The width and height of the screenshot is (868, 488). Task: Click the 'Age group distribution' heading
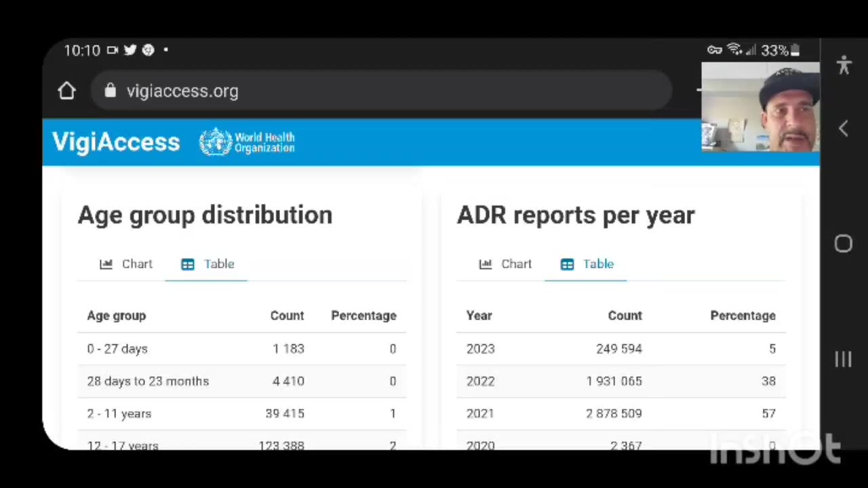coord(205,215)
